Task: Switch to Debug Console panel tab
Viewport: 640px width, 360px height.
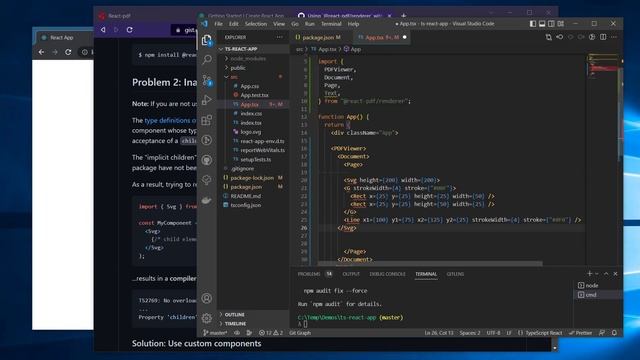Action: click(387, 274)
